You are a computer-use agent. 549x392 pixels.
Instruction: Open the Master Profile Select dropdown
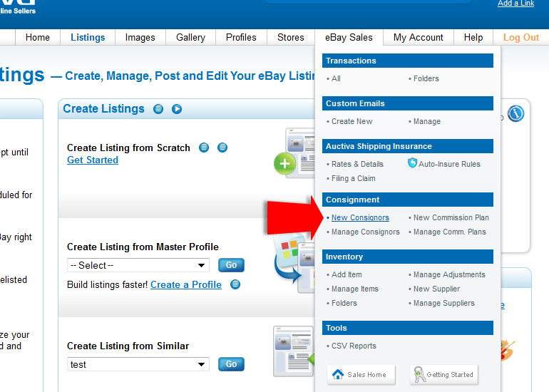pyautogui.click(x=138, y=265)
